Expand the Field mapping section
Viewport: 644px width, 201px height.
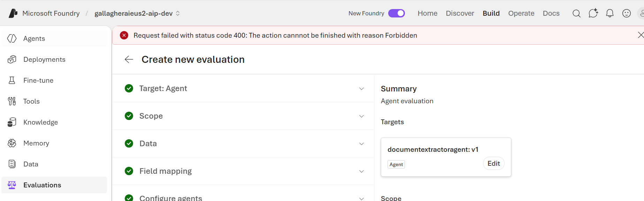pos(243,171)
